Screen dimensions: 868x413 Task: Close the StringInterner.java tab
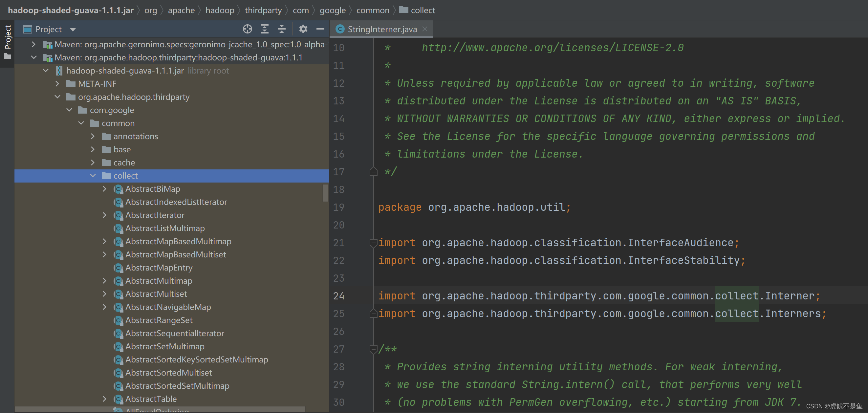pyautogui.click(x=425, y=29)
